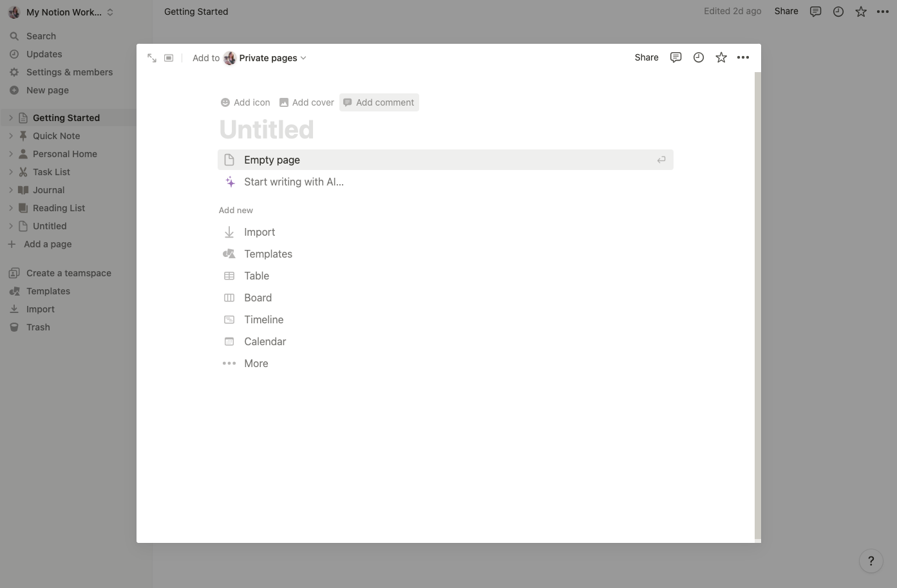Open the Private pages location dropdown
The height and width of the screenshot is (588, 897).
[x=265, y=58]
